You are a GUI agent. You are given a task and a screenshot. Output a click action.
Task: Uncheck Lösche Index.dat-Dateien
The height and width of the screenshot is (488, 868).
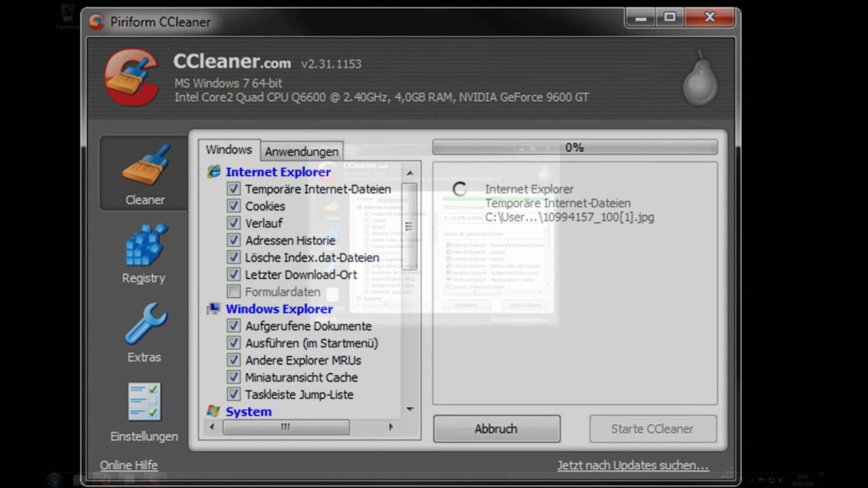point(233,258)
